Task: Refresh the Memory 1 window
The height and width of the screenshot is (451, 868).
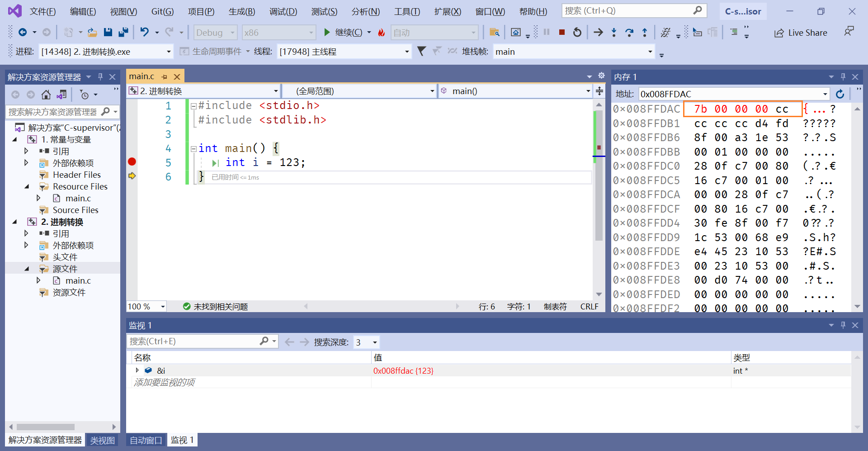Action: pos(840,94)
